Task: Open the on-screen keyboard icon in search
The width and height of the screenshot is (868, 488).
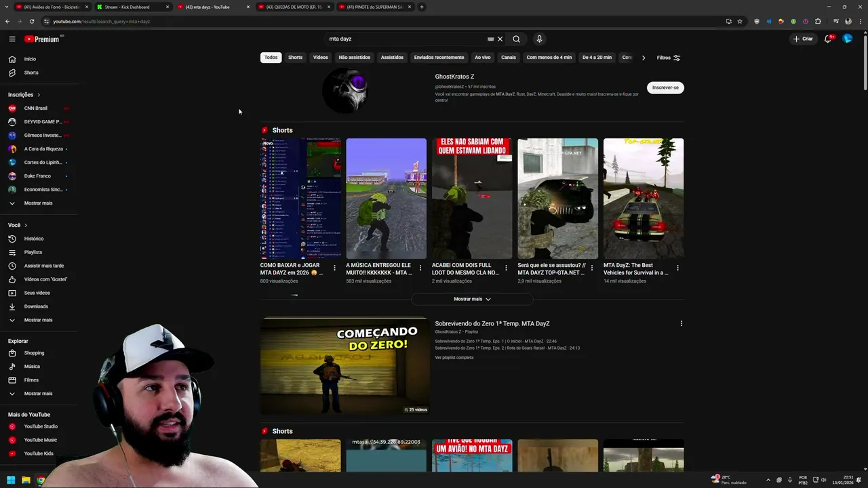Action: pyautogui.click(x=490, y=39)
